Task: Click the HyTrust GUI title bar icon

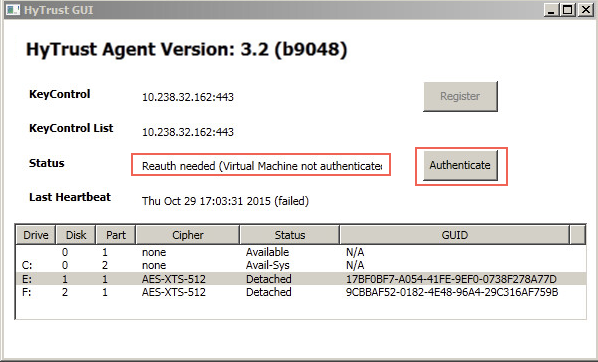Action: pos(13,10)
